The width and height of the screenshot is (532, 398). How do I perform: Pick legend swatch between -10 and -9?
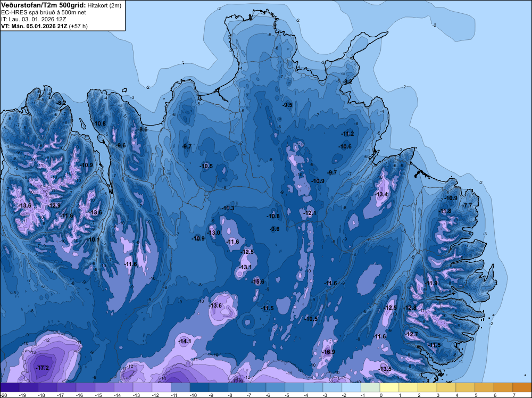(x=199, y=387)
